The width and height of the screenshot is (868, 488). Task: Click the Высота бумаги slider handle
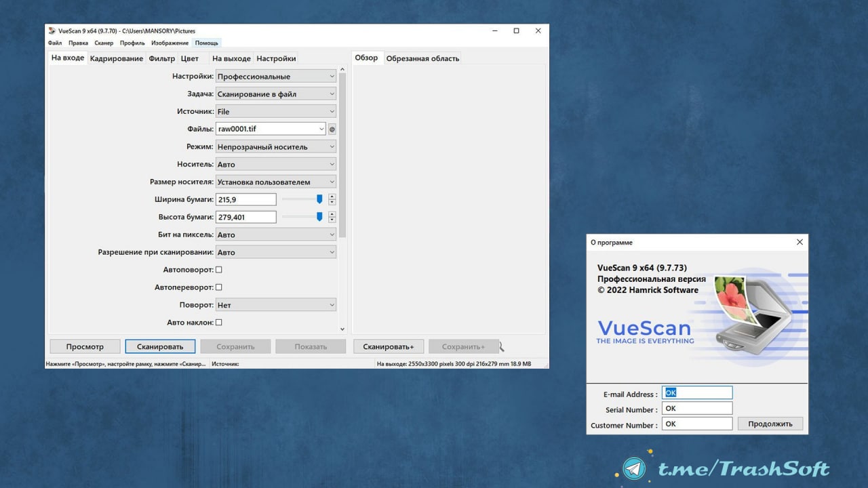[x=319, y=216]
